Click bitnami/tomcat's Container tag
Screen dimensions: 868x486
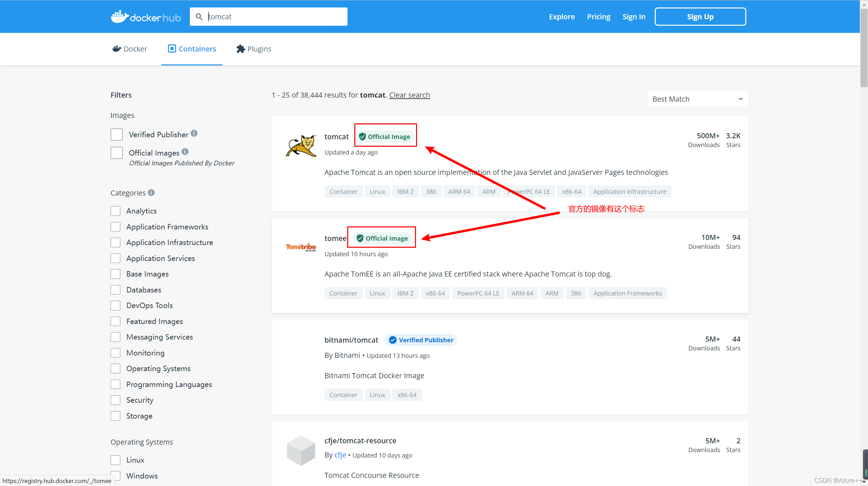(343, 395)
